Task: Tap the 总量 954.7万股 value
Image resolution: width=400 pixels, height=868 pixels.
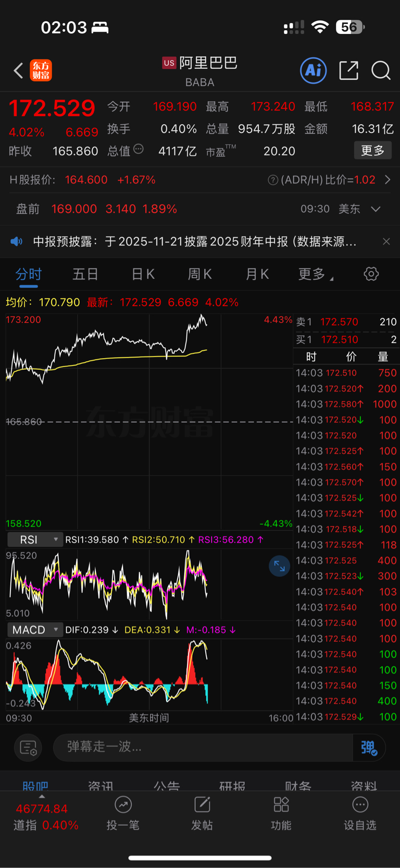Action: [267, 129]
